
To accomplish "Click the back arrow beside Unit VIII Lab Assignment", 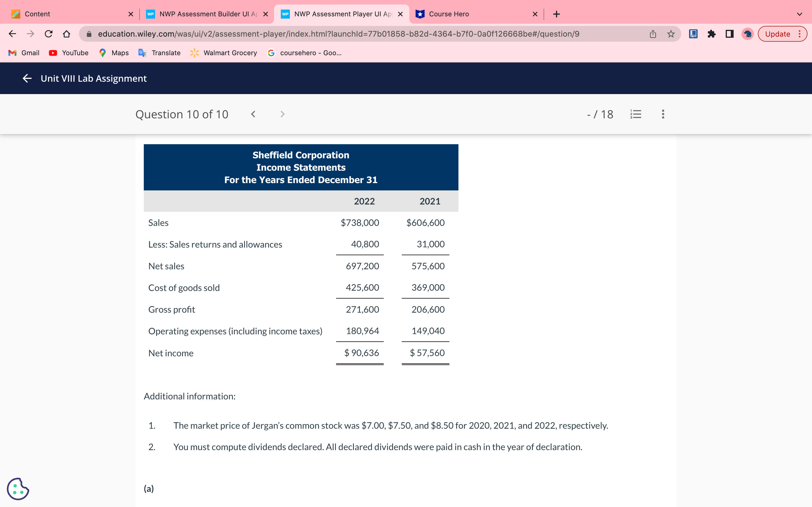I will click(27, 78).
